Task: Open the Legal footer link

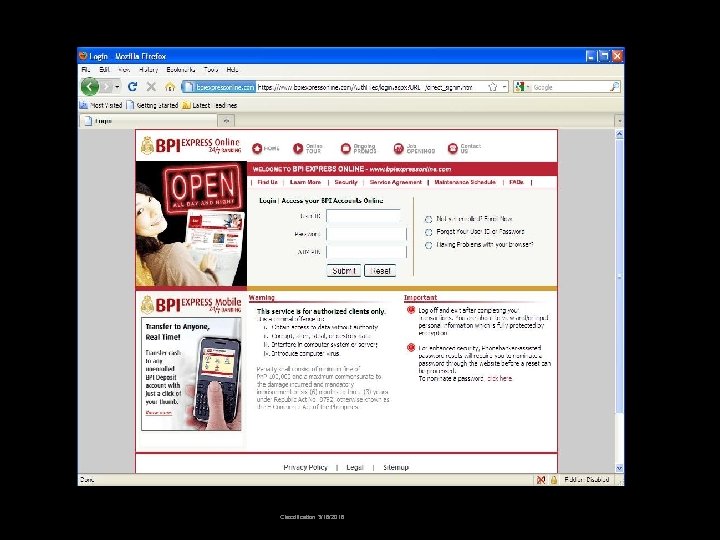Action: [354, 467]
